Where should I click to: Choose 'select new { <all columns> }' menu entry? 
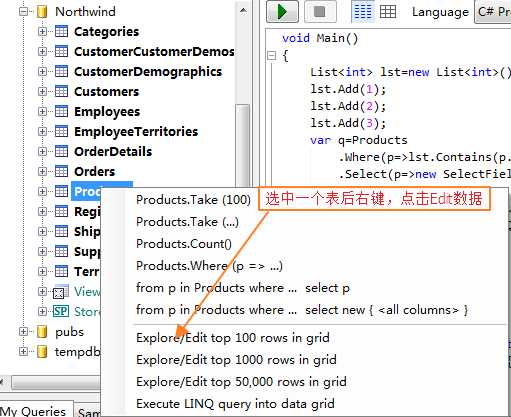pyautogui.click(x=302, y=310)
